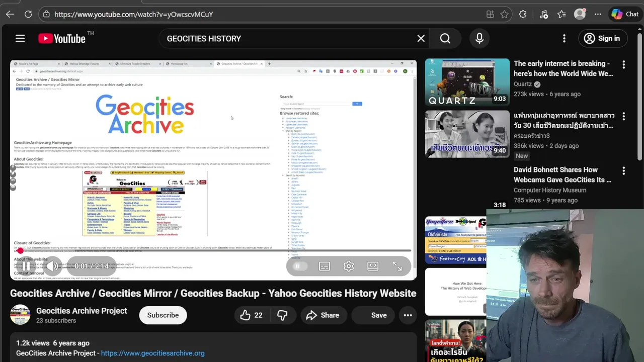Viewport: 644px width, 362px height.
Task: Click the page vertical scrollbar
Action: (x=640, y=96)
